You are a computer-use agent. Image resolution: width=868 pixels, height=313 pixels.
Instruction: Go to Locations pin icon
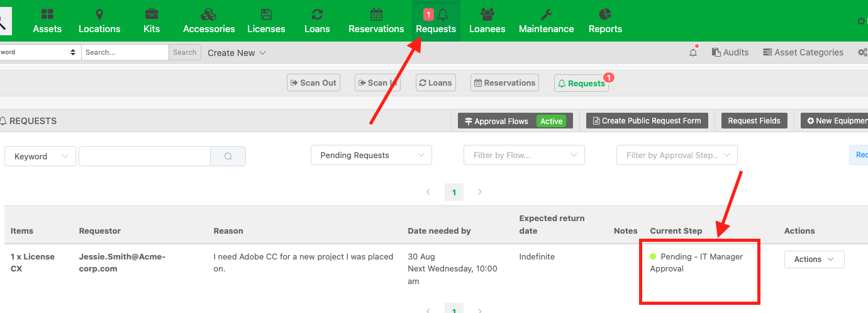(x=99, y=14)
